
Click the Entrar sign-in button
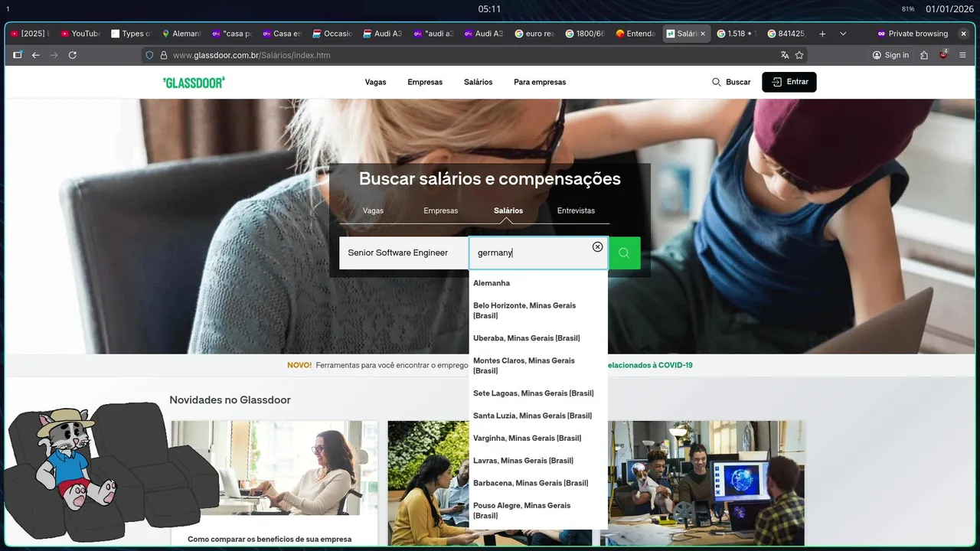coord(789,82)
